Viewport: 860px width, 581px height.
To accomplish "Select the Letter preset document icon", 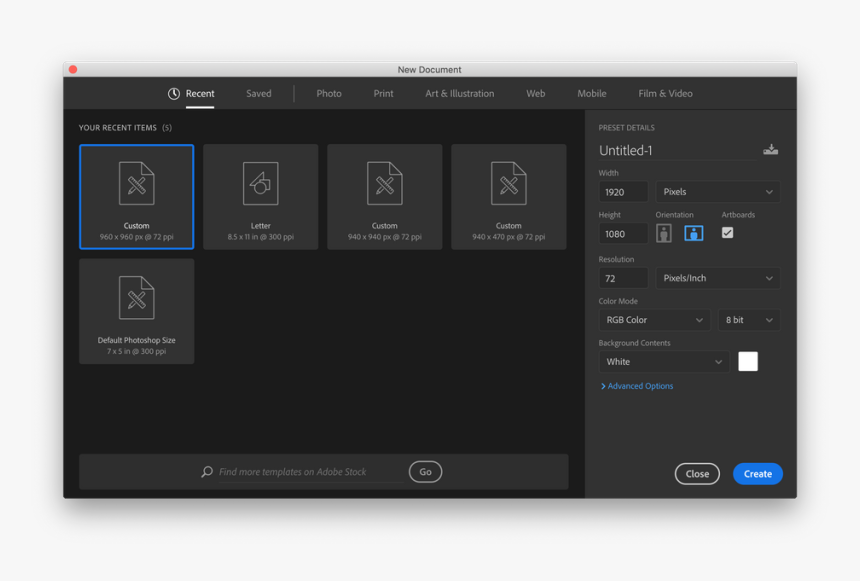I will (260, 185).
